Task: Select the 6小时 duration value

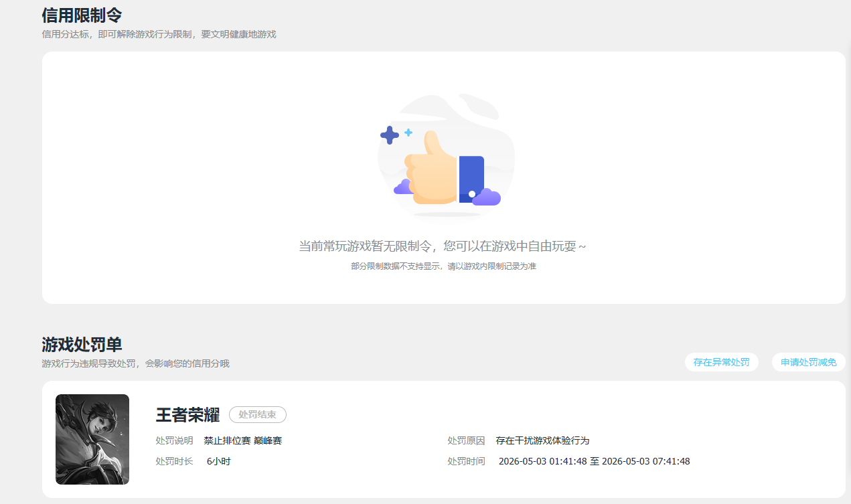Action: tap(219, 461)
